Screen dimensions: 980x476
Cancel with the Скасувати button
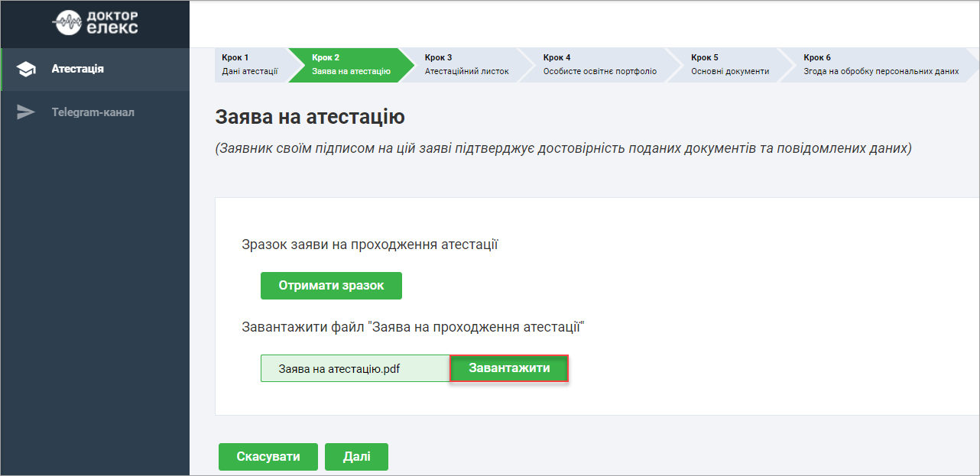click(268, 457)
